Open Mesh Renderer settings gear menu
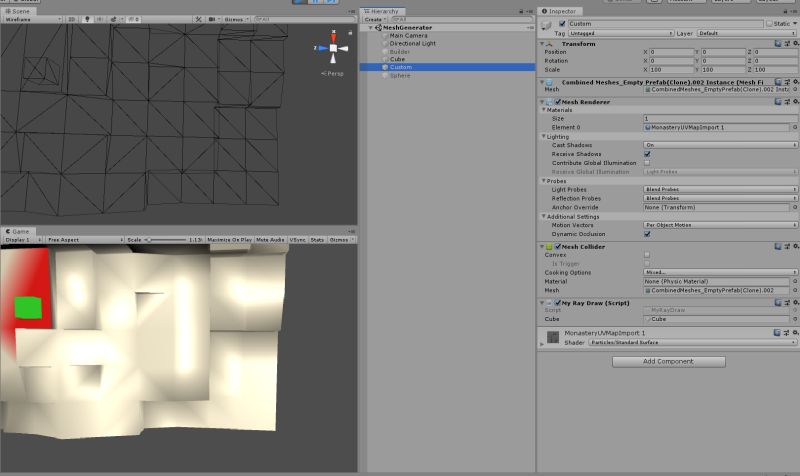Screen dimensions: 800x476 coord(795,102)
